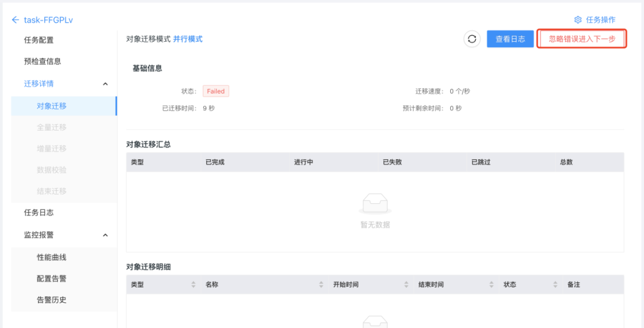The width and height of the screenshot is (644, 328).
Task: Sort by 开始时间 column arrows
Action: (406, 284)
